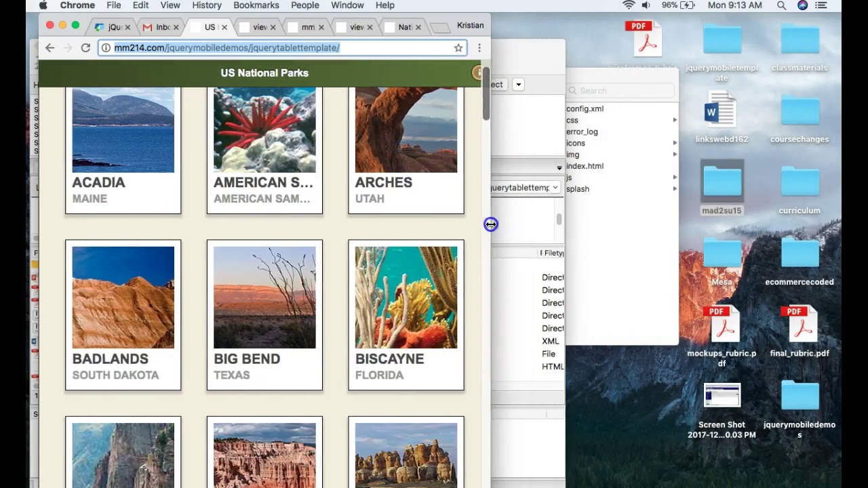Click the info button in the park page header

tap(477, 73)
